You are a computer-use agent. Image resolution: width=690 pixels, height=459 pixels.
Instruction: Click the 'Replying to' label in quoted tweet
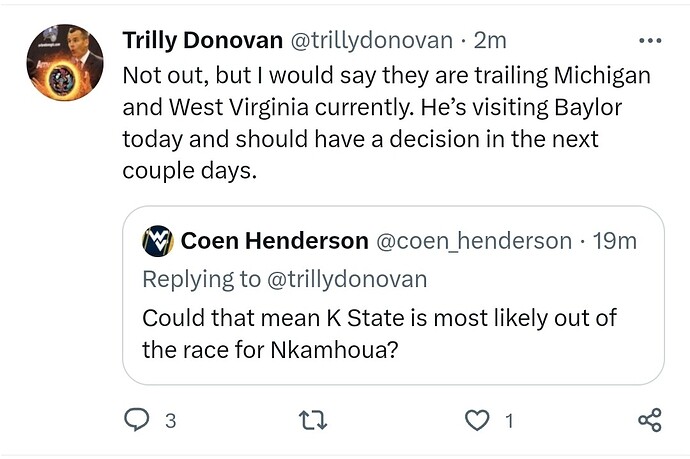tap(200, 278)
